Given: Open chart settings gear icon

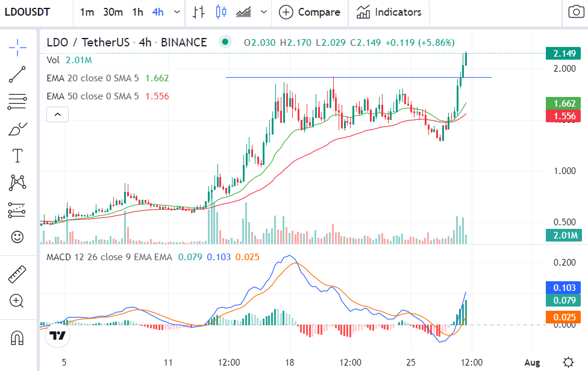Looking at the screenshot, I should point(569,363).
